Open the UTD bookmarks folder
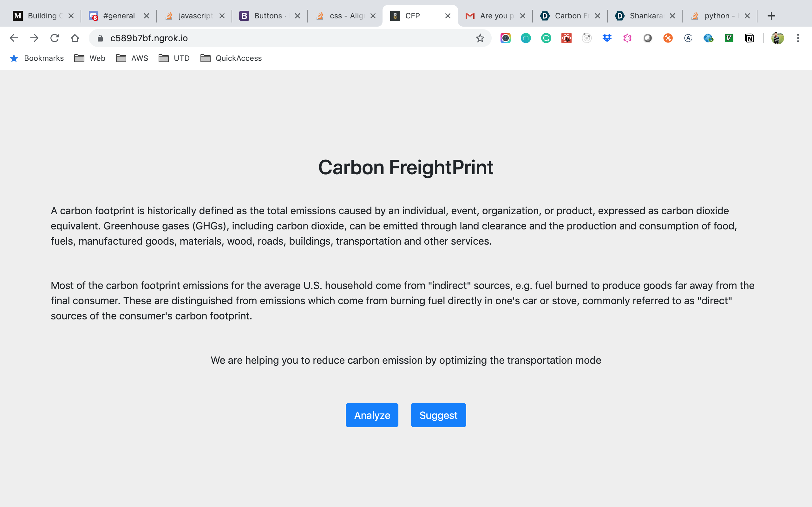 click(x=174, y=58)
